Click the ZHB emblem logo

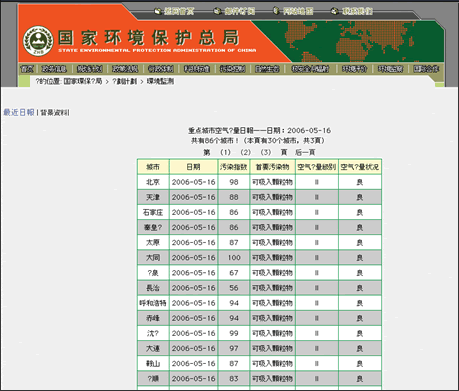38,41
